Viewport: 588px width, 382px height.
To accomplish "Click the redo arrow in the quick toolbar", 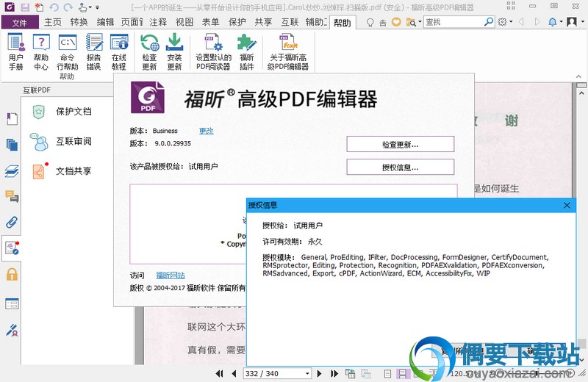I will 68,7.
